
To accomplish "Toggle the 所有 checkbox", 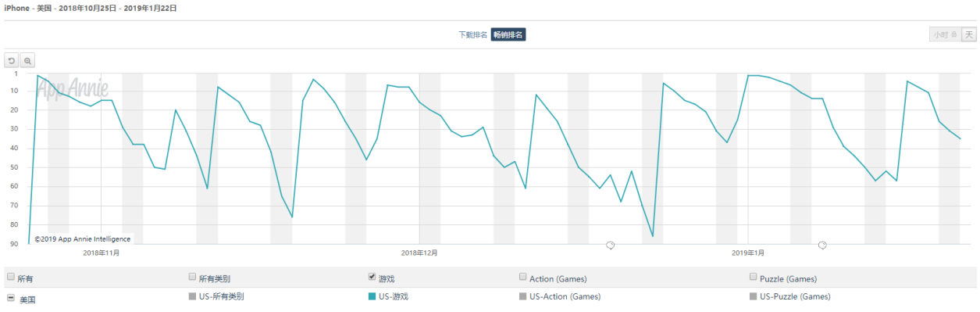I will (x=10, y=277).
